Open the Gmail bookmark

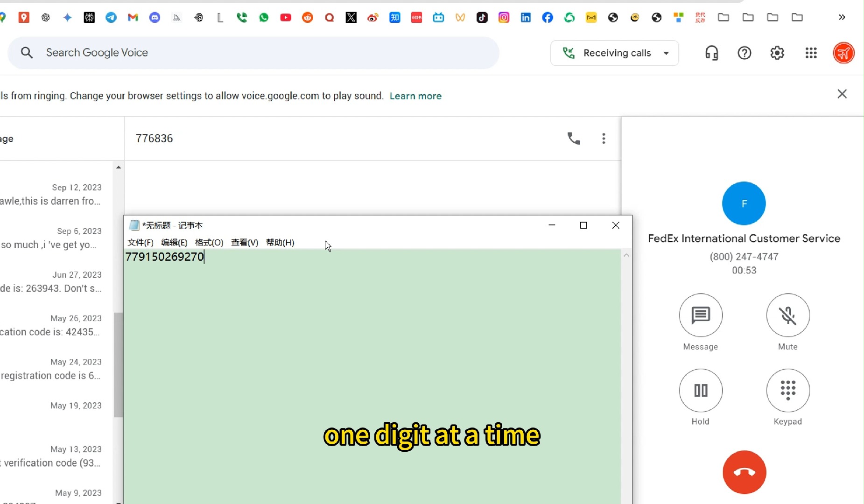[133, 18]
